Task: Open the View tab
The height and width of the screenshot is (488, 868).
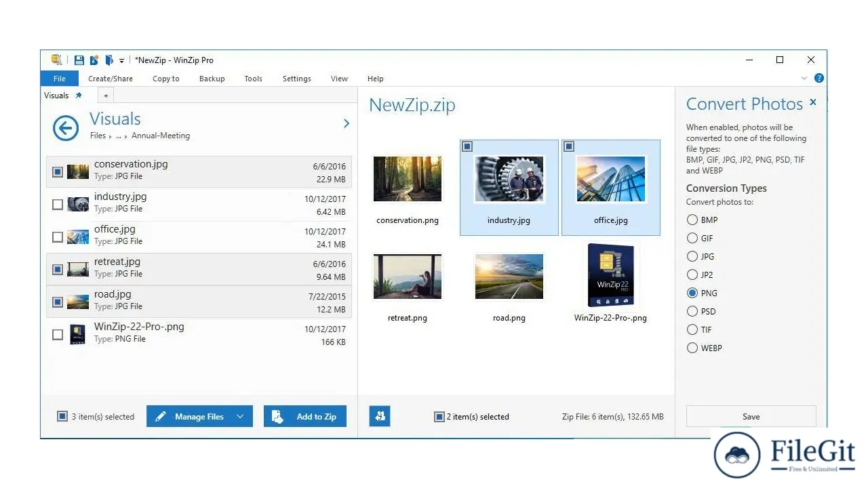Action: click(339, 79)
